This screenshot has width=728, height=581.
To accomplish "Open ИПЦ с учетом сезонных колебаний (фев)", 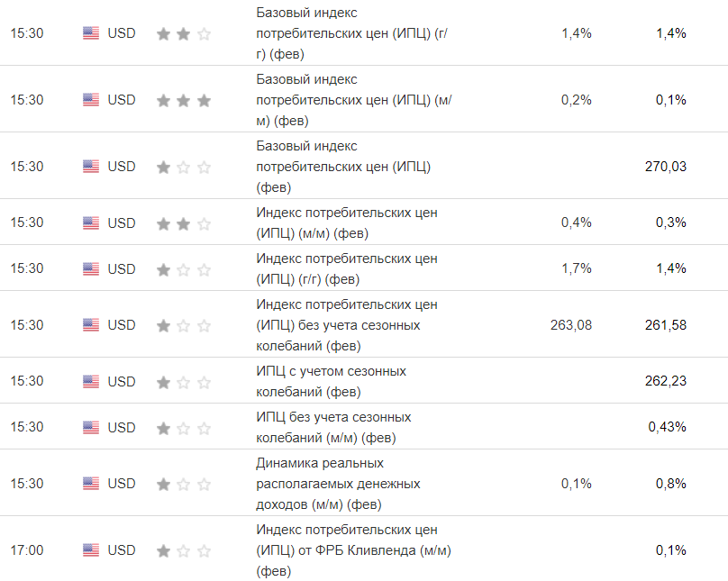I will (332, 382).
